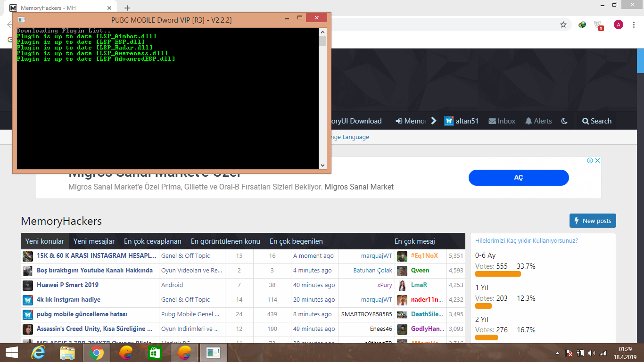
Task: Open a new browser tab
Action: [x=127, y=8]
